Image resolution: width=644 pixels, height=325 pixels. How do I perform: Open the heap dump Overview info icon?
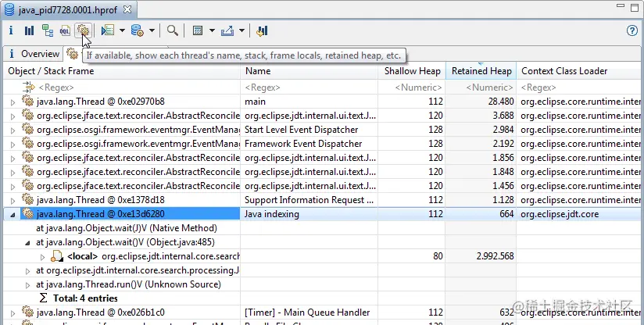[11, 30]
